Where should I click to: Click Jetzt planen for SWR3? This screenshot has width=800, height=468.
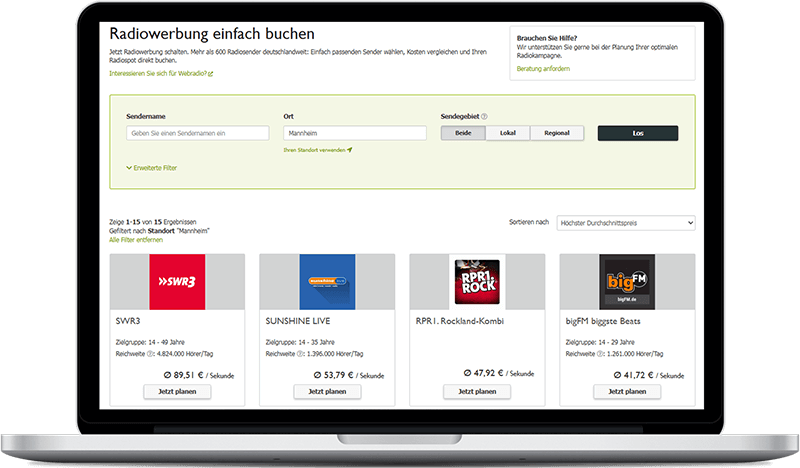[177, 391]
